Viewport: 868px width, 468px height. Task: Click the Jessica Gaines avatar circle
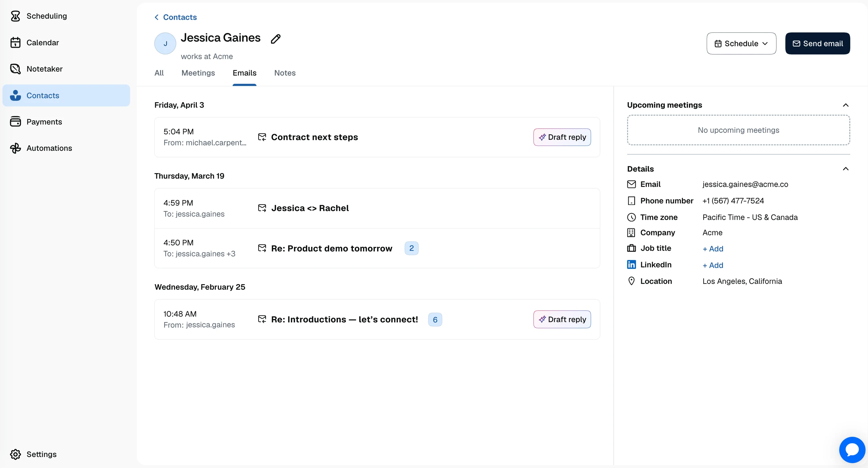click(x=165, y=43)
